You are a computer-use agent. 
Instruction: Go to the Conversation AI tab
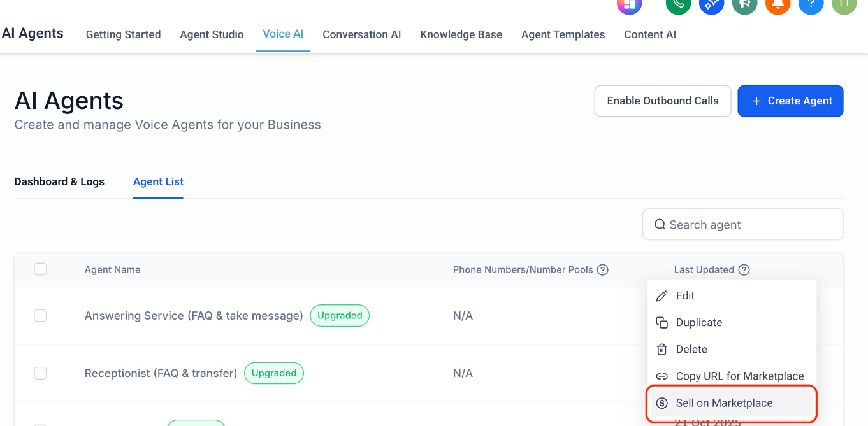[362, 34]
